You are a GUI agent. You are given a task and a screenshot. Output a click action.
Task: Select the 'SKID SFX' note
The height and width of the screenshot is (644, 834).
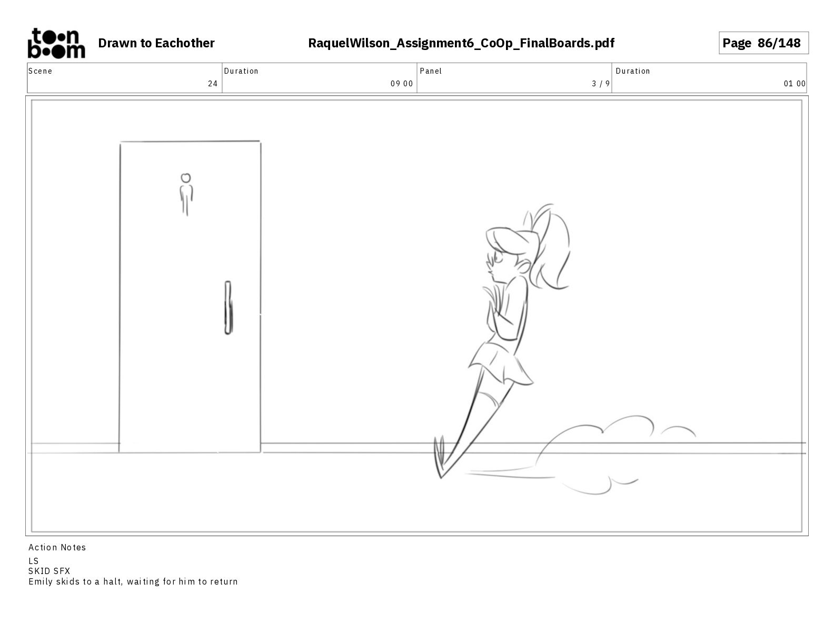pos(49,571)
